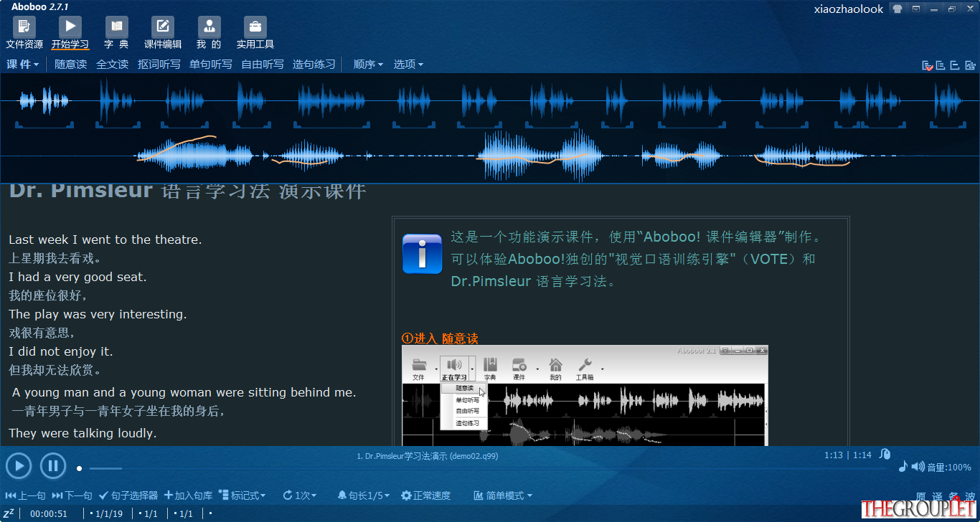Open the title bar window menu icon

tap(916, 9)
